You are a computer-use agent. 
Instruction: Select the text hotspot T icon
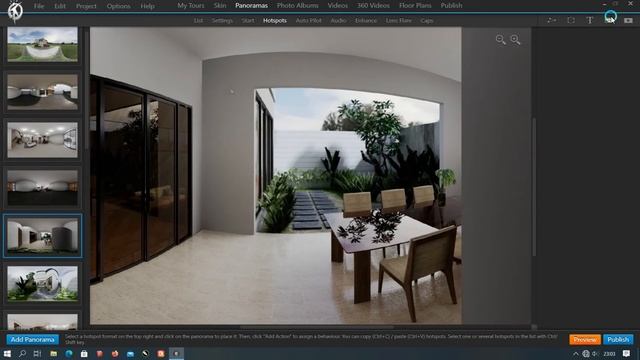click(x=590, y=20)
